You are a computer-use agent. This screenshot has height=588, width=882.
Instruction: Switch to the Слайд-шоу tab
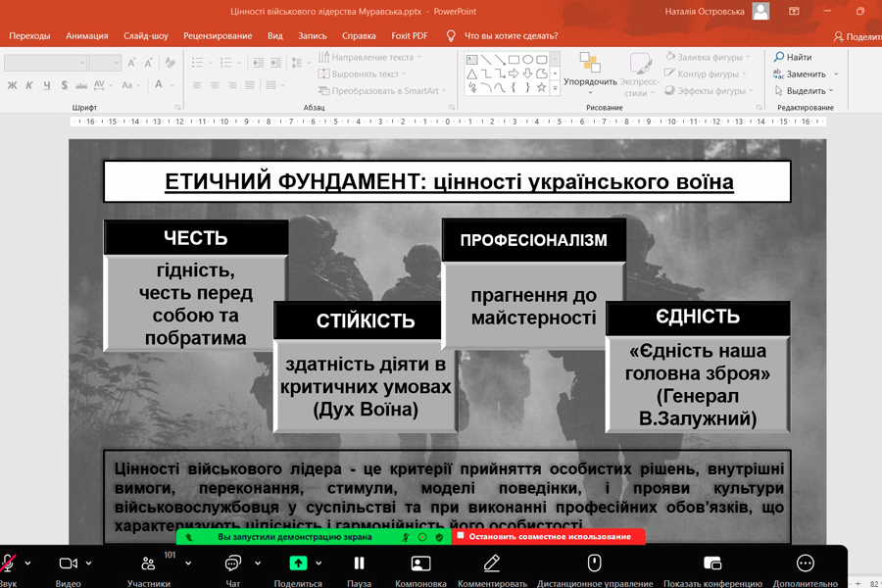coord(146,36)
